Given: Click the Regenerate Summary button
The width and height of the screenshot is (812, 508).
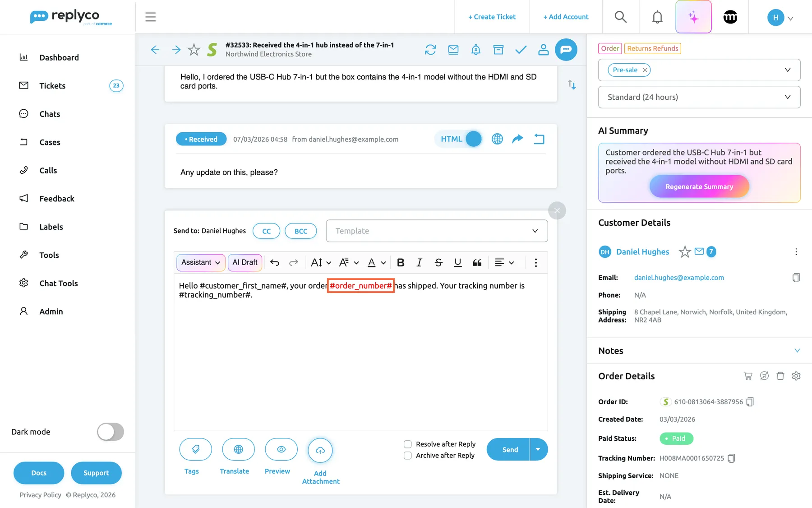Looking at the screenshot, I should (x=699, y=186).
